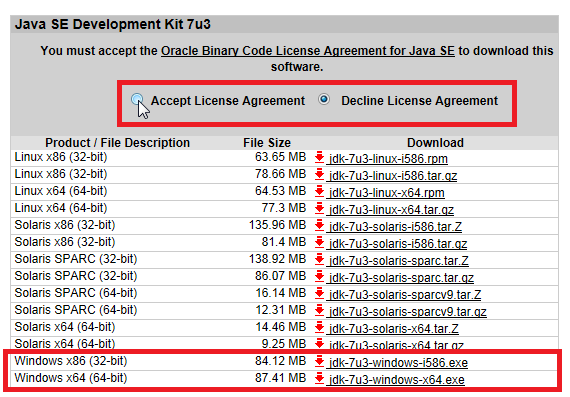
Task: Click the '63.65 MB' file size cell
Action: coord(280,157)
